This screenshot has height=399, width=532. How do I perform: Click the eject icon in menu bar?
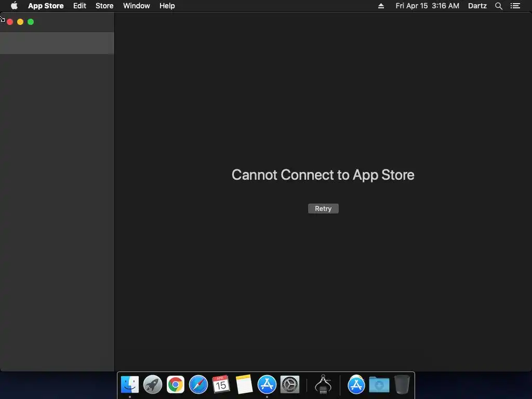tap(381, 6)
